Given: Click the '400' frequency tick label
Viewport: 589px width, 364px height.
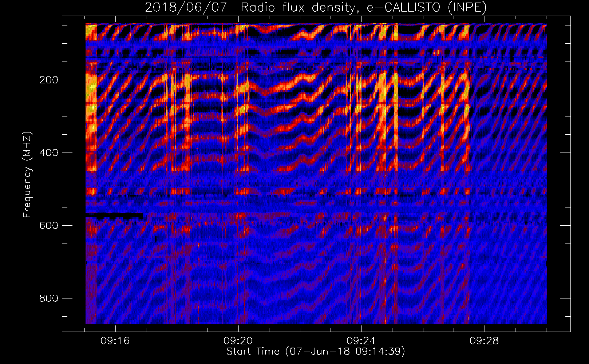Looking at the screenshot, I should tap(49, 153).
